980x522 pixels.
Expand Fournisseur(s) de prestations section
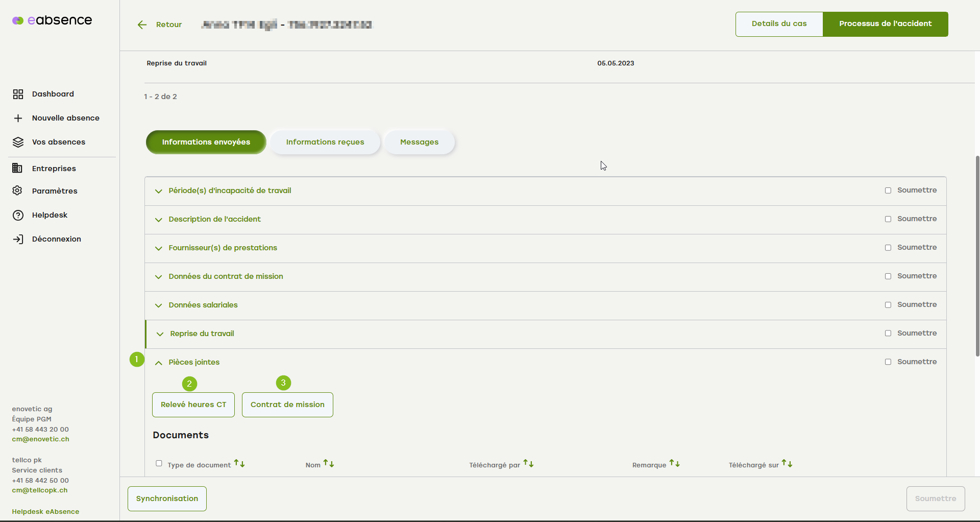click(159, 248)
